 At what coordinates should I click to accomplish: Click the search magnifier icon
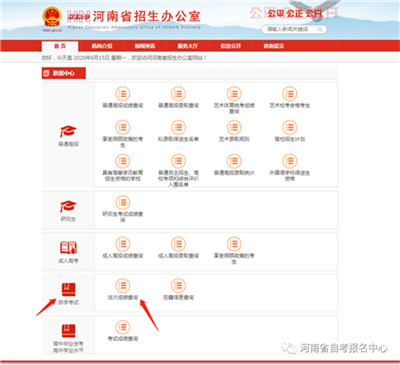tap(320, 30)
